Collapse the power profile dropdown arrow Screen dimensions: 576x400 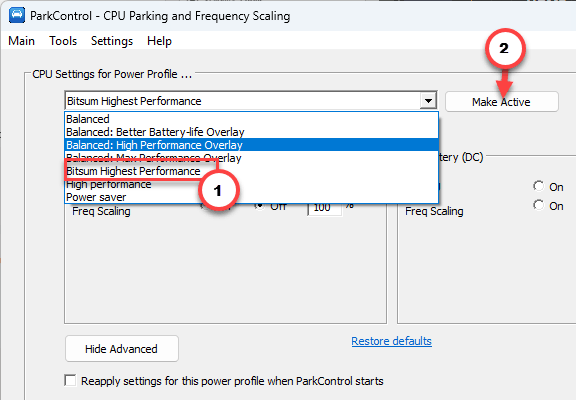point(428,101)
